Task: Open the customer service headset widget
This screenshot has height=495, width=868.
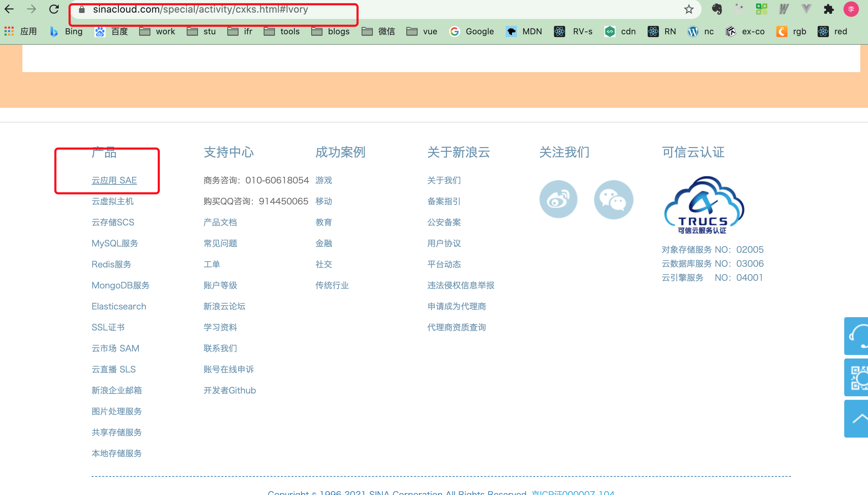Action: click(x=857, y=336)
